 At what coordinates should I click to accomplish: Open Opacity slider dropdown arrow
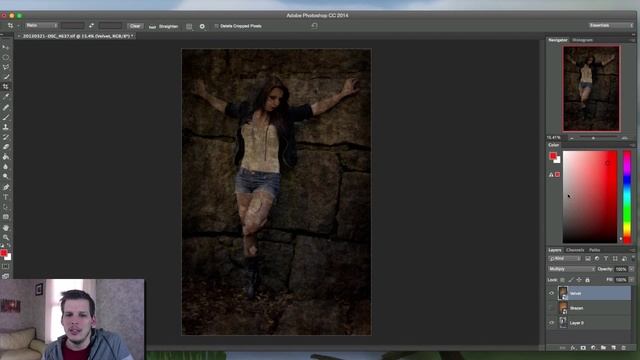coord(631,269)
